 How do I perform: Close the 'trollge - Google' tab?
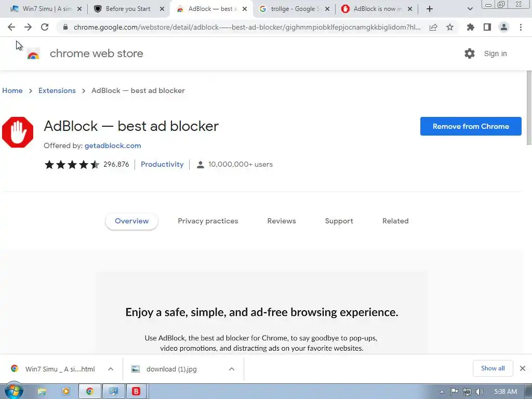click(327, 9)
